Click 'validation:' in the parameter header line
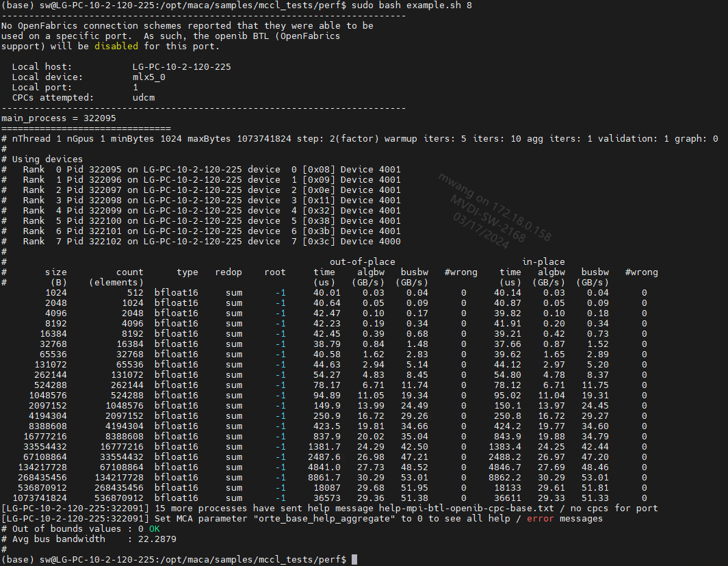The image size is (728, 566). point(627,139)
